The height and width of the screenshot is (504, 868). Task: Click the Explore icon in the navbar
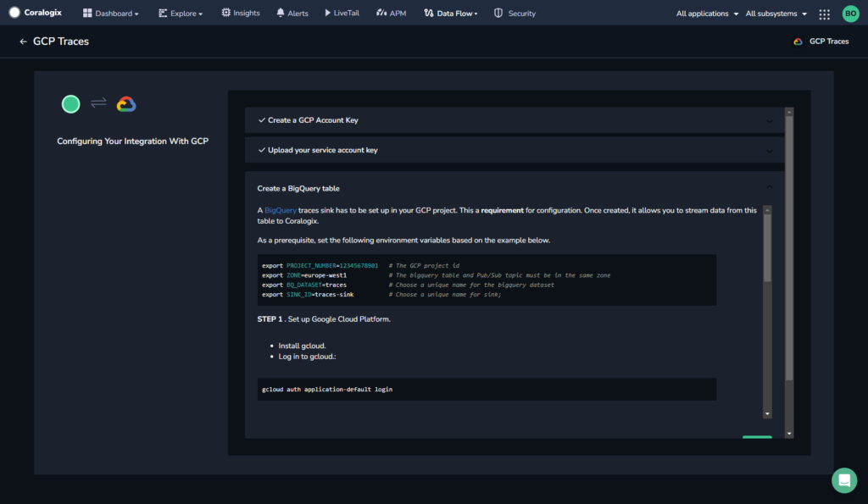(163, 13)
